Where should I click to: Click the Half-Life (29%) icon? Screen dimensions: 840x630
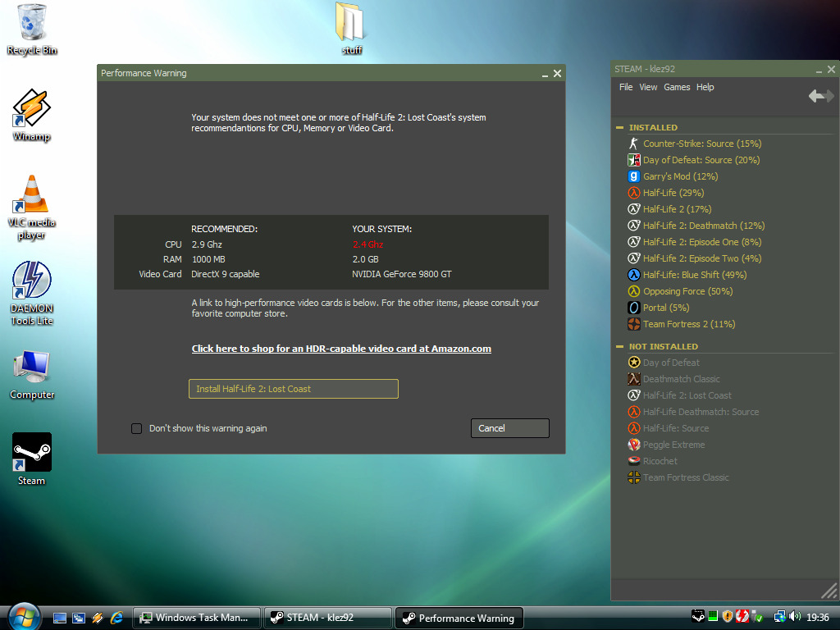[x=634, y=193]
